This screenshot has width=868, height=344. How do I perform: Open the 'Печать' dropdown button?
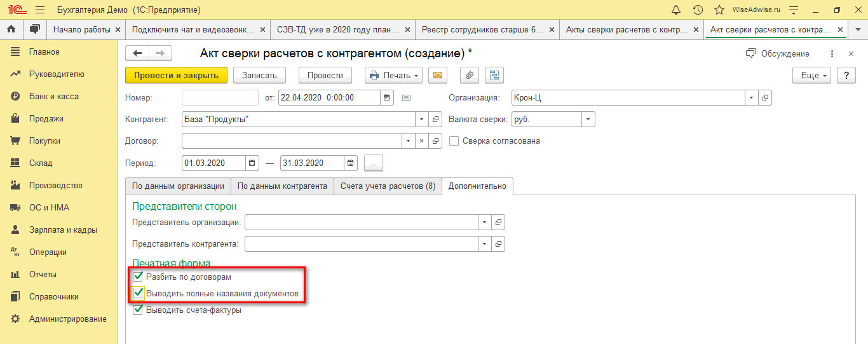click(x=394, y=75)
